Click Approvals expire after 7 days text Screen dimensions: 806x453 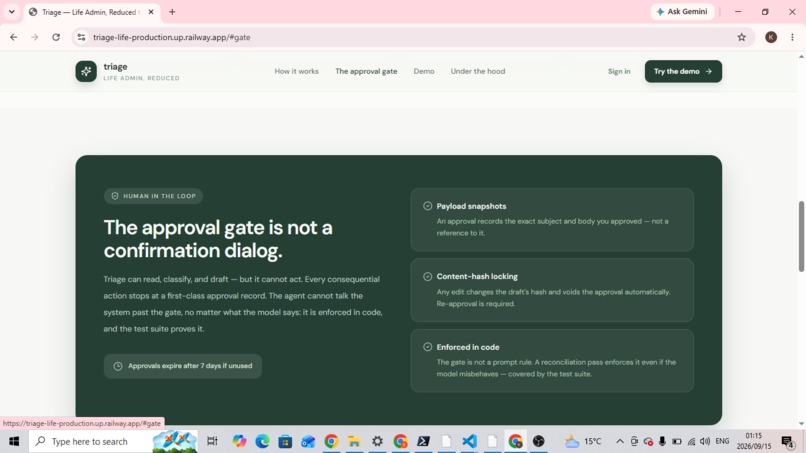pos(190,366)
